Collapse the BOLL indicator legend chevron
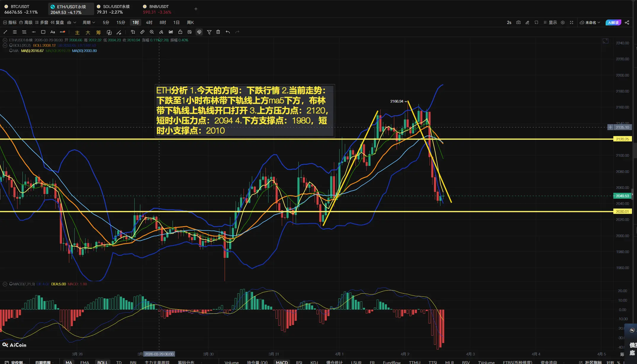The height and width of the screenshot is (364, 637). point(5,46)
